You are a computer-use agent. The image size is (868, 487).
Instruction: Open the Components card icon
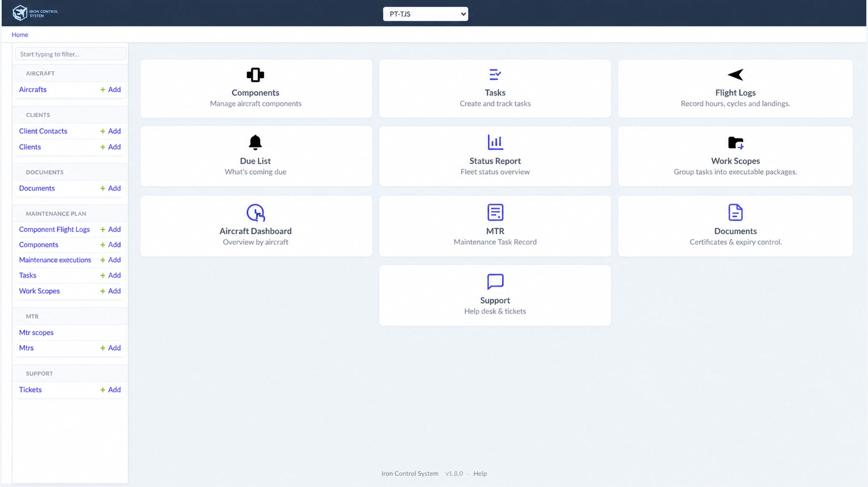pyautogui.click(x=255, y=75)
